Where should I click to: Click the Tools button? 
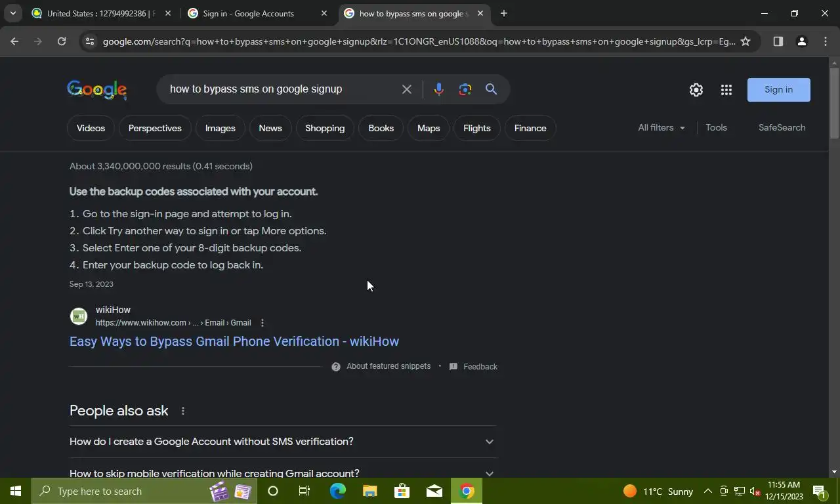[x=716, y=128]
